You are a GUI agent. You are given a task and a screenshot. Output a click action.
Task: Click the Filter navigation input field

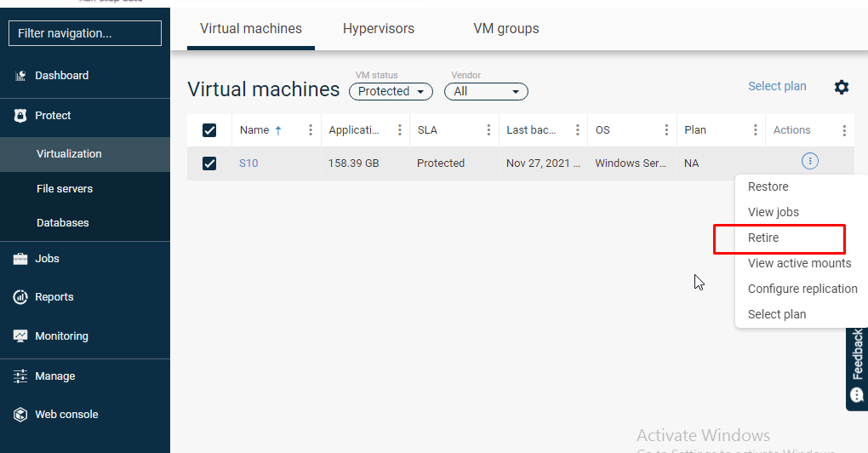tap(85, 33)
